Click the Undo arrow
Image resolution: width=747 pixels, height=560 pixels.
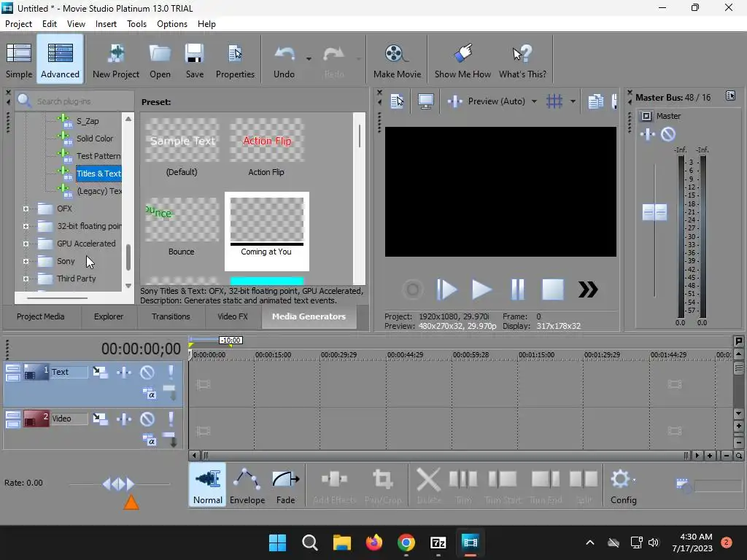[284, 60]
